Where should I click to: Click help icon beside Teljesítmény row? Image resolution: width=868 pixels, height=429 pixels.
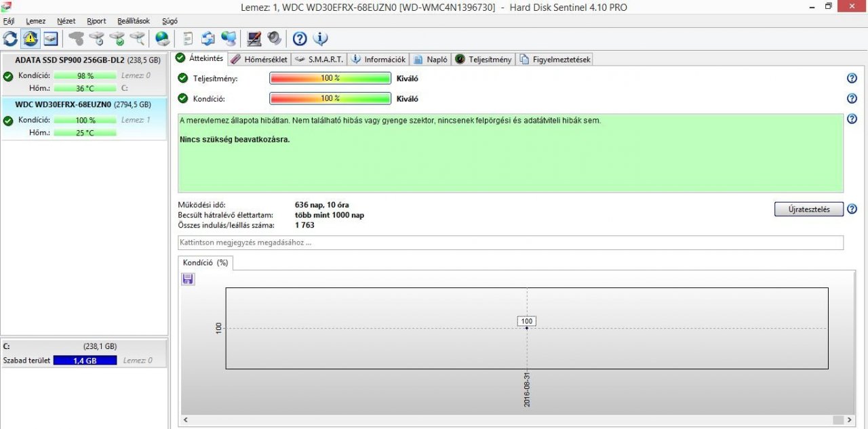(x=852, y=78)
